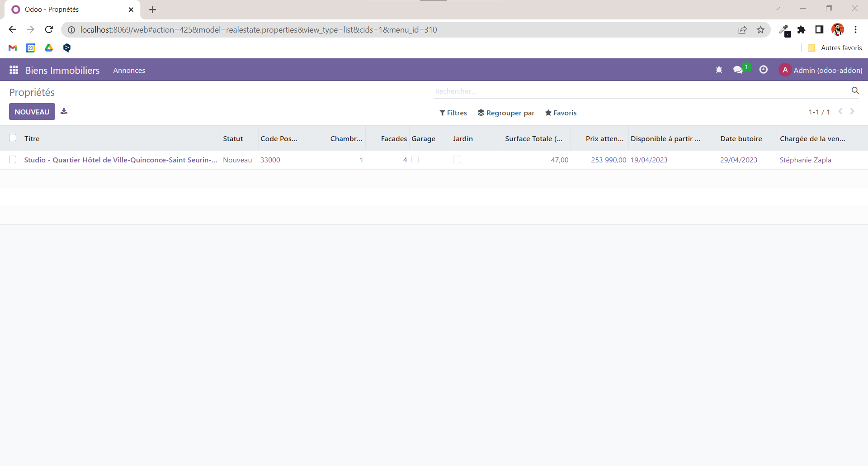
Task: Click the NOUVEAU button
Action: coord(32,112)
